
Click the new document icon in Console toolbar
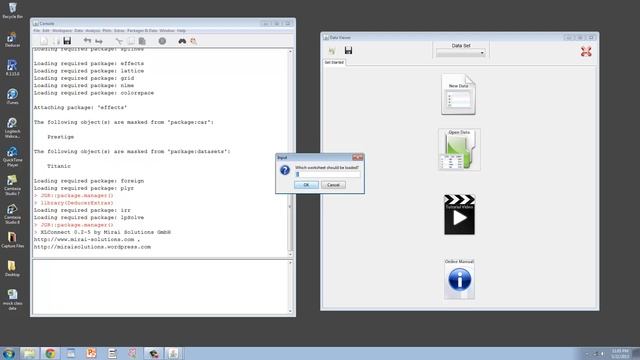[44, 41]
